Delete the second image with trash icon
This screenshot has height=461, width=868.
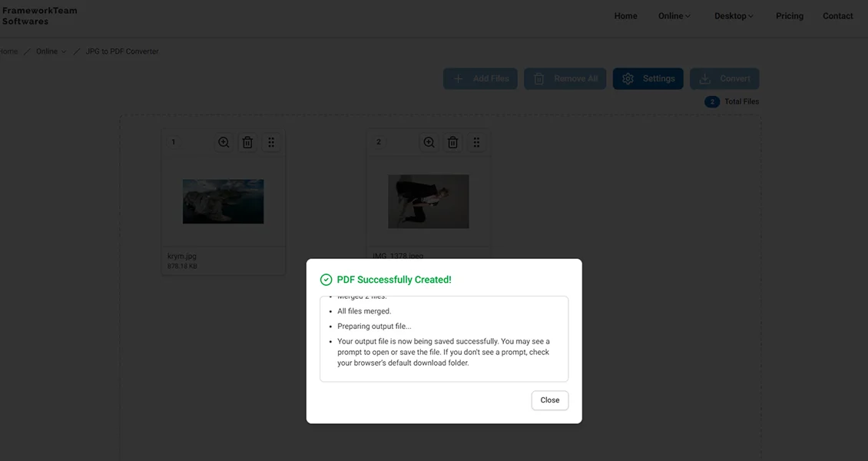coord(453,142)
